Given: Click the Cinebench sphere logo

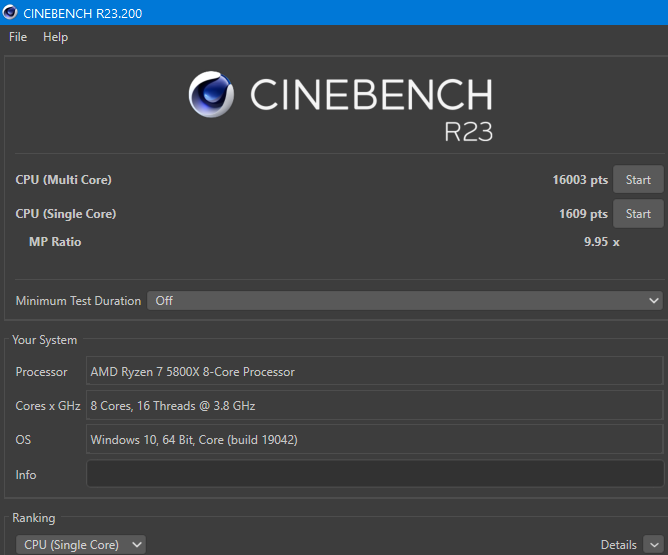Looking at the screenshot, I should [x=211, y=94].
